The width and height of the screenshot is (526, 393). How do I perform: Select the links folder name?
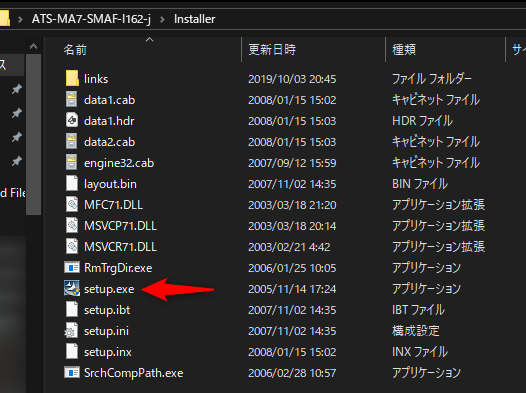tap(96, 79)
